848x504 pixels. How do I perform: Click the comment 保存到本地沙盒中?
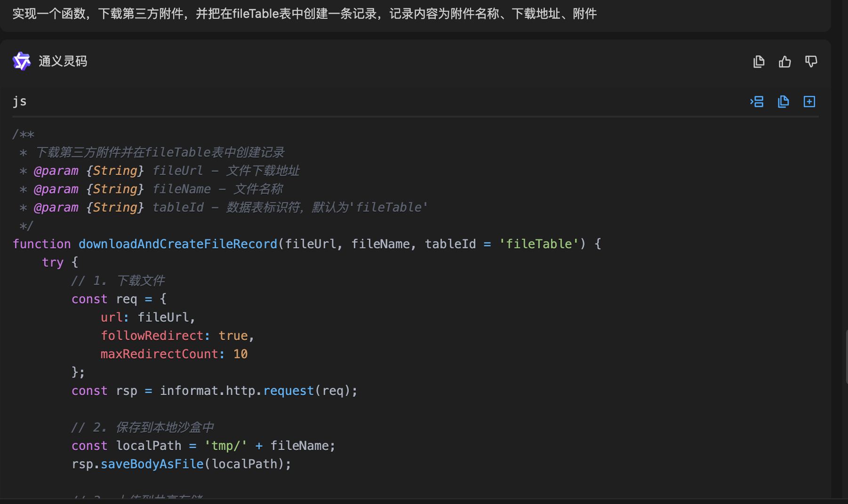[x=164, y=427]
